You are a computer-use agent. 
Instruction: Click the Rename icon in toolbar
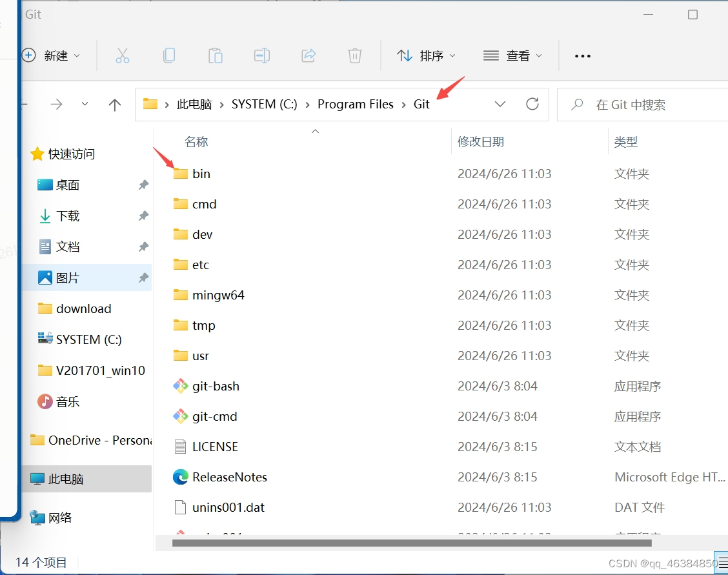click(262, 55)
